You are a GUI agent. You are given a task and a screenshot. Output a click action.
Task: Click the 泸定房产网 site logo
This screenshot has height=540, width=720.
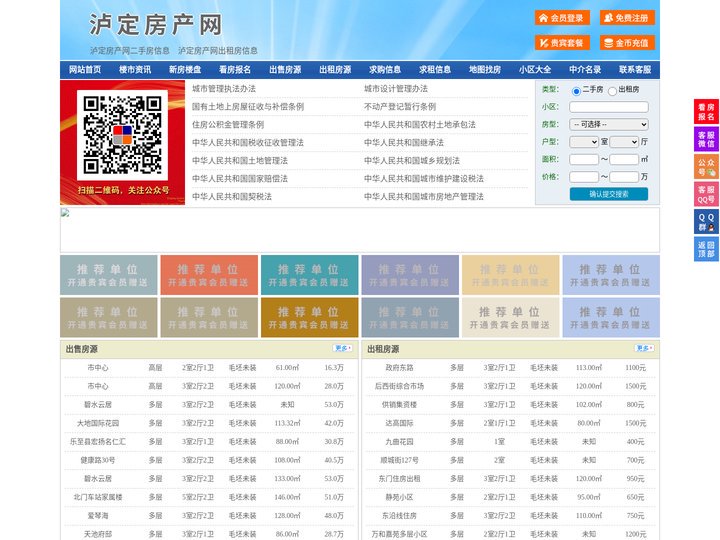(x=156, y=25)
